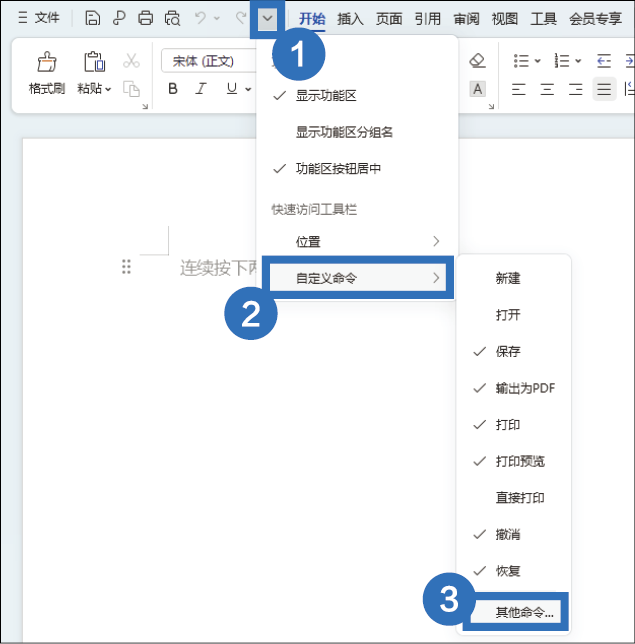
Task: Click the Export to PDF icon
Action: point(119,17)
